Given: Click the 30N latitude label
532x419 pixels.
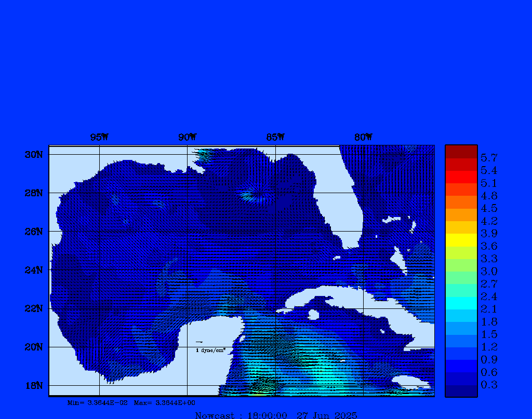Looking at the screenshot, I should tap(33, 155).
